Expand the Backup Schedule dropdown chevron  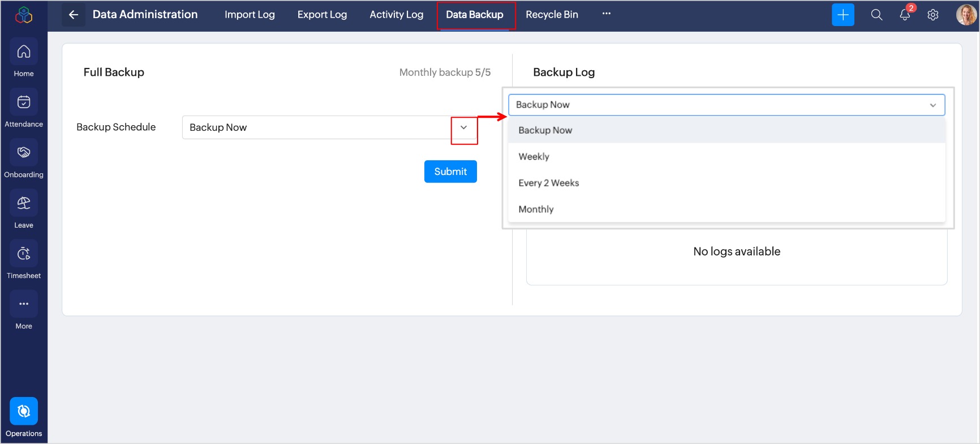click(464, 127)
